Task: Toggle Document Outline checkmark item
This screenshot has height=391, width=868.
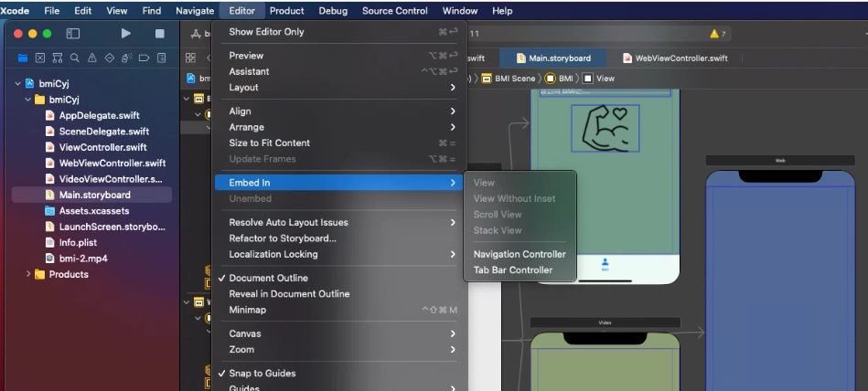Action: tap(338, 279)
